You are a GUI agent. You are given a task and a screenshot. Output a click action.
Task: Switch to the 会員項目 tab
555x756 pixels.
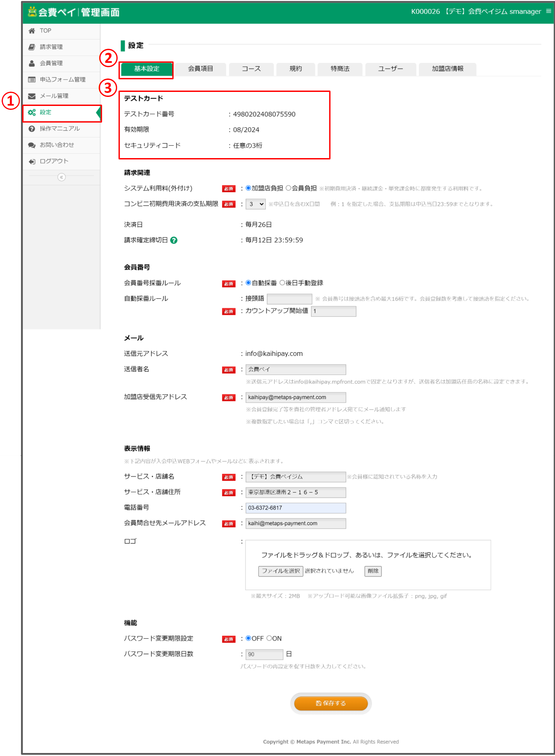[x=200, y=69]
